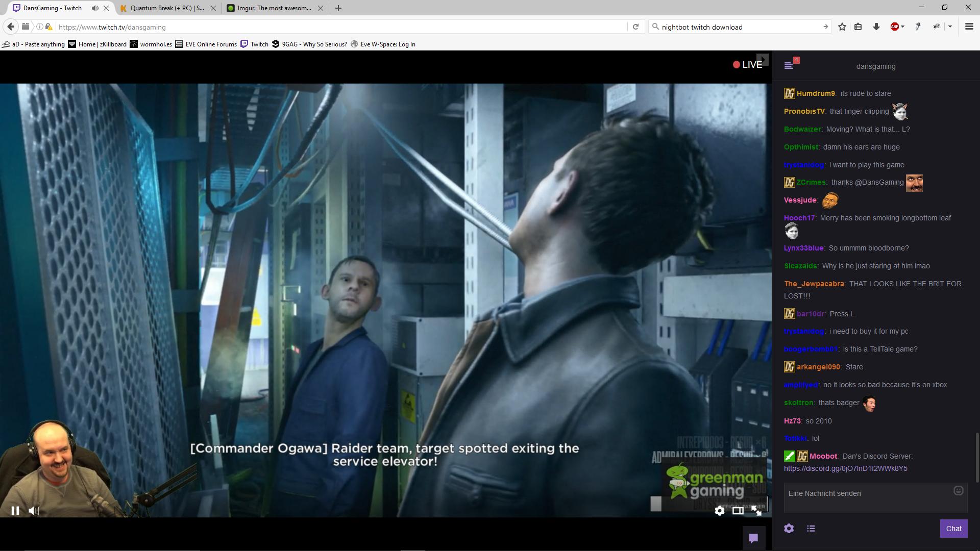The width and height of the screenshot is (980, 551).
Task: Click the username Moobot in chat
Action: [x=823, y=456]
